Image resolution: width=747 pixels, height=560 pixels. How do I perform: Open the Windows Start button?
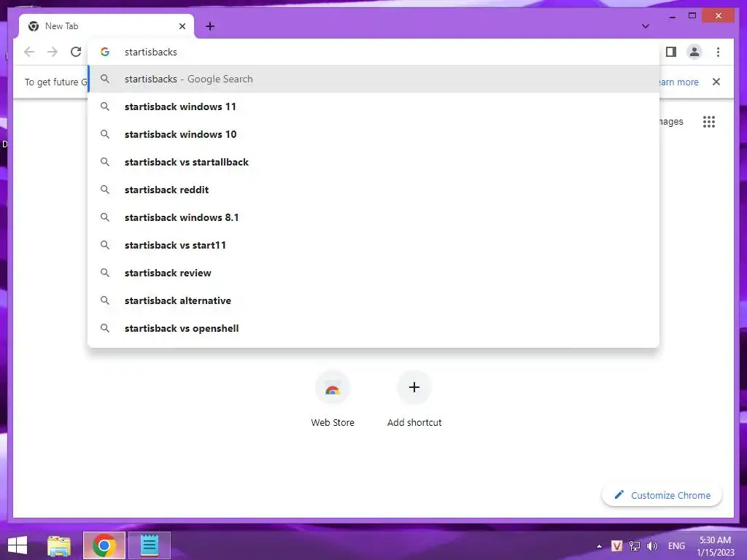(x=18, y=545)
